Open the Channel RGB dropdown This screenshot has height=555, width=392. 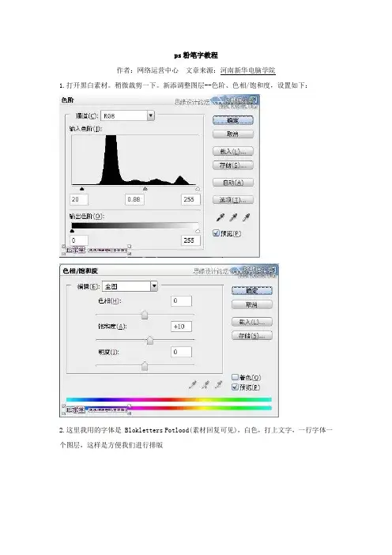(x=128, y=115)
